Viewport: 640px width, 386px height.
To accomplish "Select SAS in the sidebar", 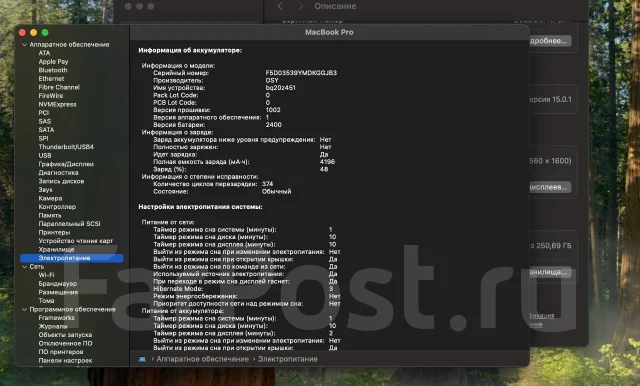I will pyautogui.click(x=44, y=121).
